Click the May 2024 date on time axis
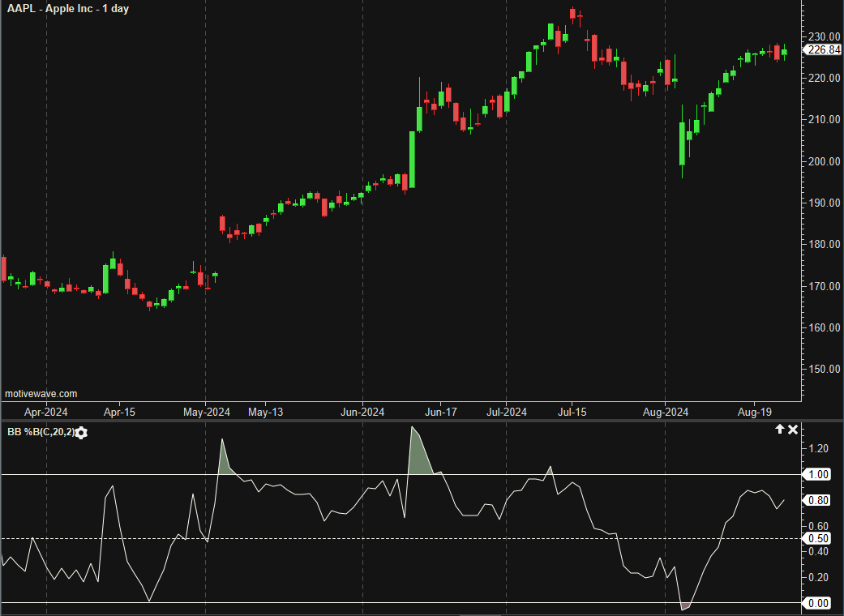Screen dimensions: 844x616 point(206,413)
